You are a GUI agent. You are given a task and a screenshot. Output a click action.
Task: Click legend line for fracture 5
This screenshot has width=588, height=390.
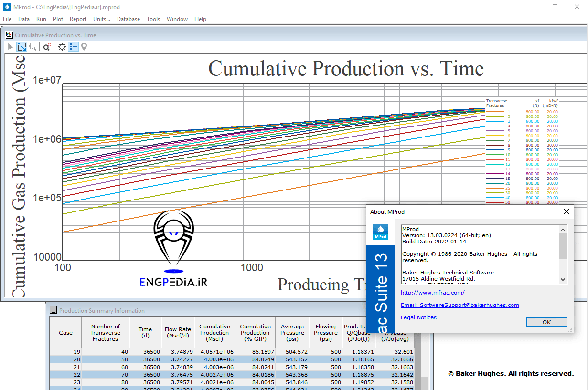click(x=494, y=131)
